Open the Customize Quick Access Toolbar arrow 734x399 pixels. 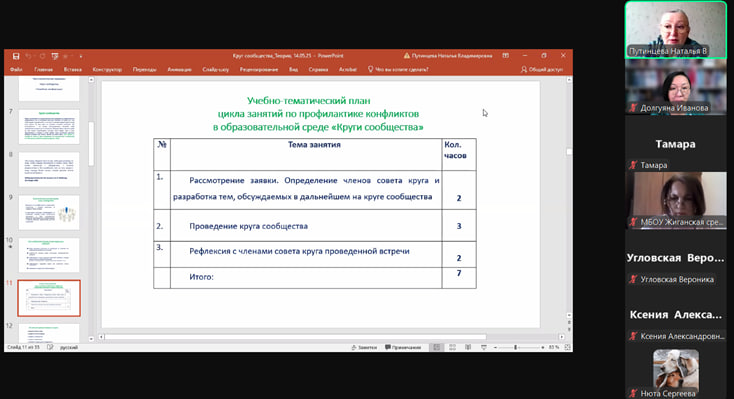point(81,56)
